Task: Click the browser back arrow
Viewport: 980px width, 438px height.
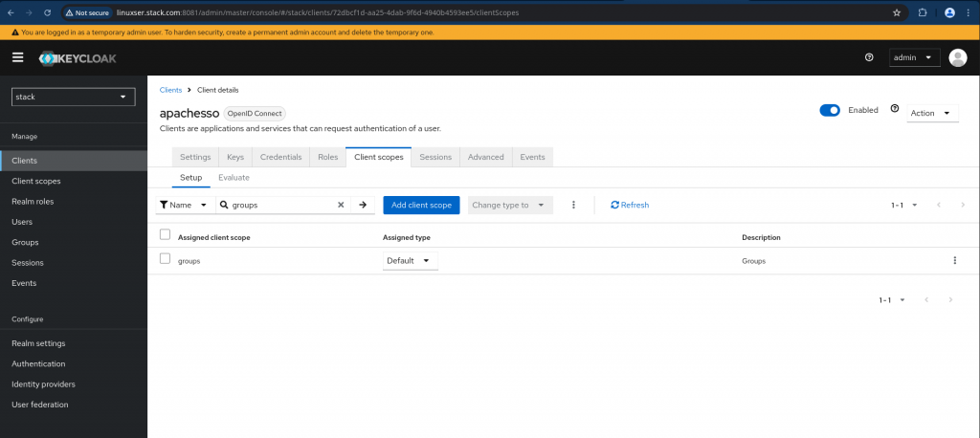Action: [11, 12]
